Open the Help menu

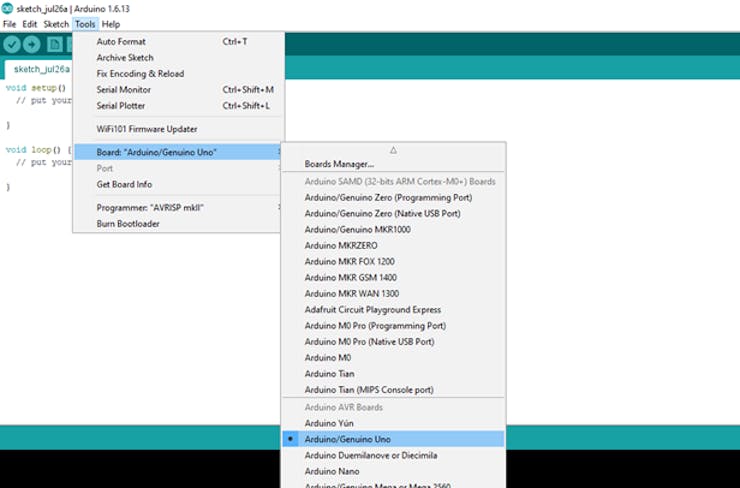tap(111, 24)
